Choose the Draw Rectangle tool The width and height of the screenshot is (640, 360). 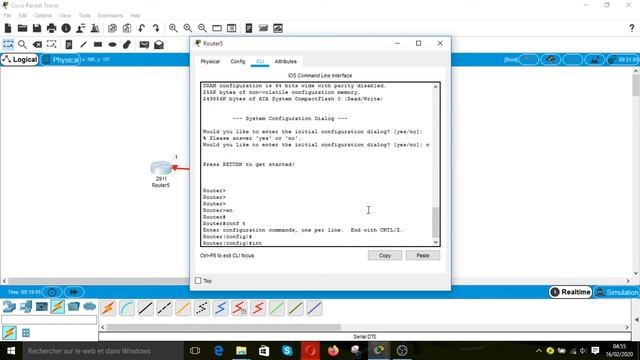(x=98, y=44)
